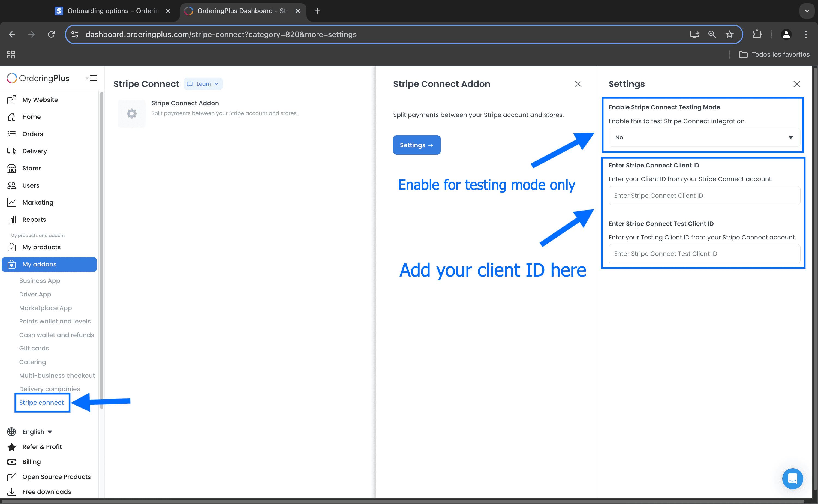Close the Onboarding options tab
Screen dimensions: 818x504
click(168, 11)
